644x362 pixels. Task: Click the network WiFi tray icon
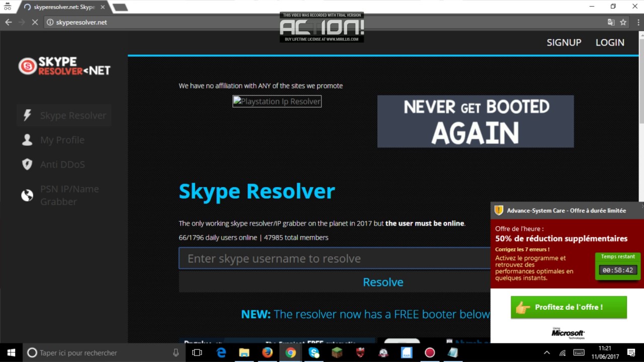[563, 352]
